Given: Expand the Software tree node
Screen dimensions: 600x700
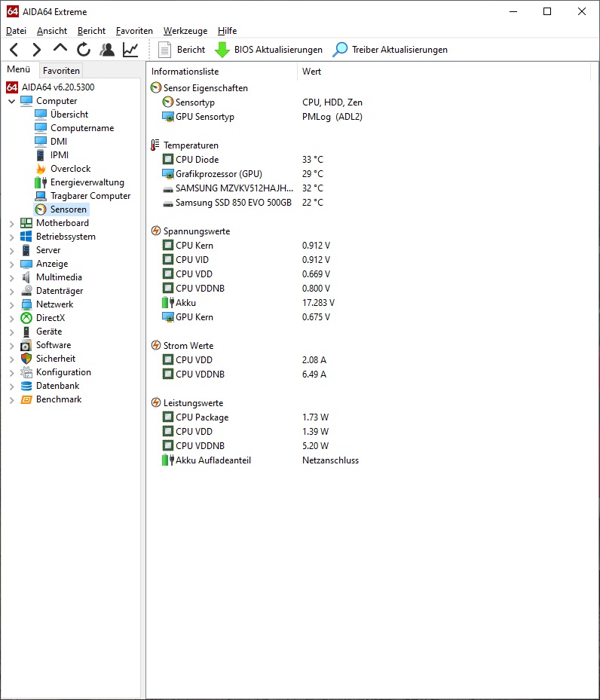Looking at the screenshot, I should click(x=11, y=346).
